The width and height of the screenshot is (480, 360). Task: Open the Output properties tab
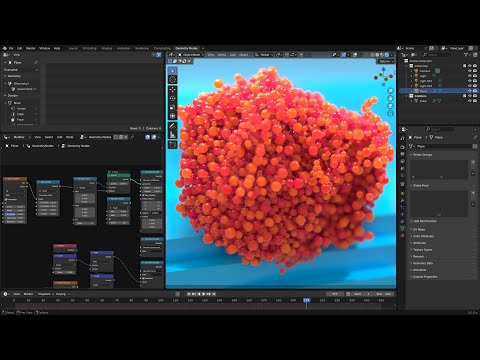[402, 154]
